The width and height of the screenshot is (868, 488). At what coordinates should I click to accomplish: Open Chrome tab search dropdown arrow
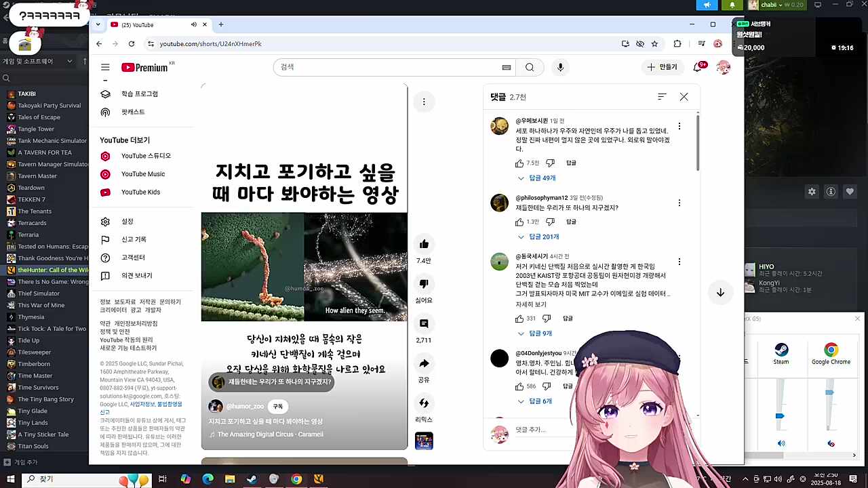(98, 24)
